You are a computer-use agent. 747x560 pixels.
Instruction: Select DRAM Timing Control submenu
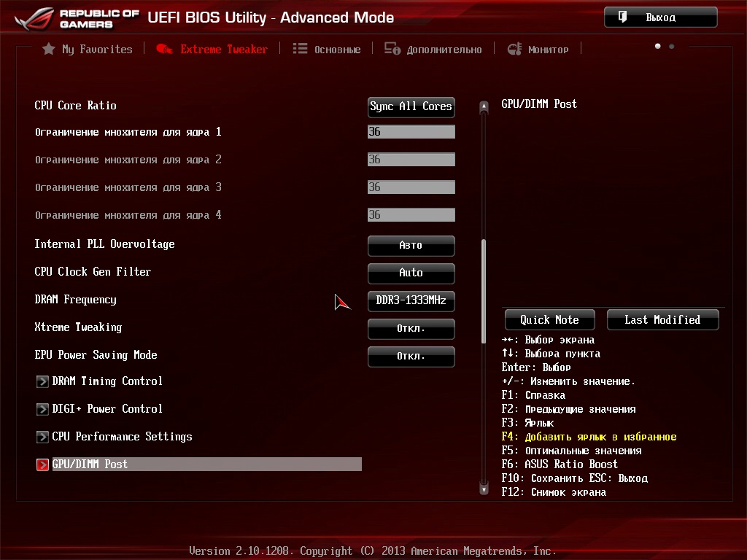(107, 381)
